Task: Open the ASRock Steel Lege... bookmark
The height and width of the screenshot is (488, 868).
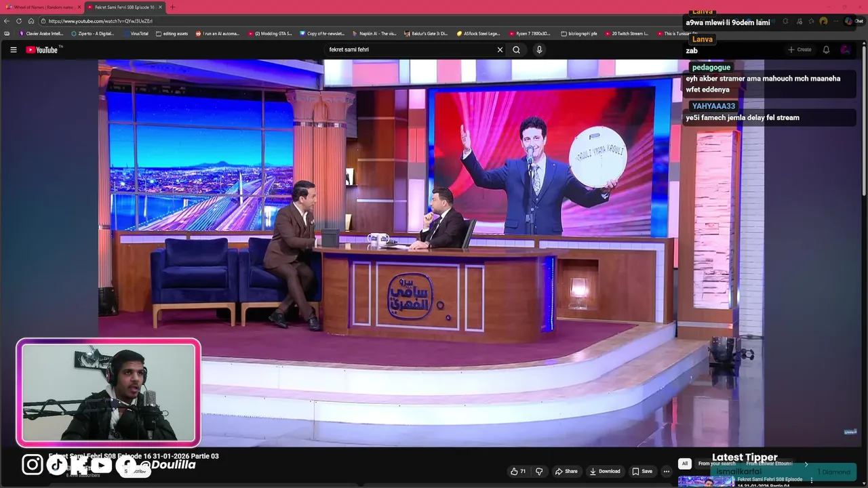Action: [478, 33]
